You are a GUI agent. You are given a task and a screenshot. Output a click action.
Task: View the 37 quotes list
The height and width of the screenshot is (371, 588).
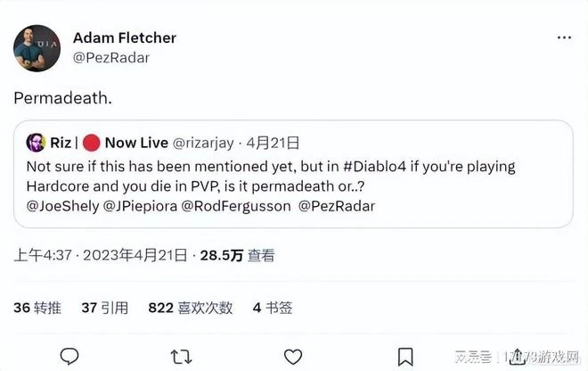(x=104, y=308)
